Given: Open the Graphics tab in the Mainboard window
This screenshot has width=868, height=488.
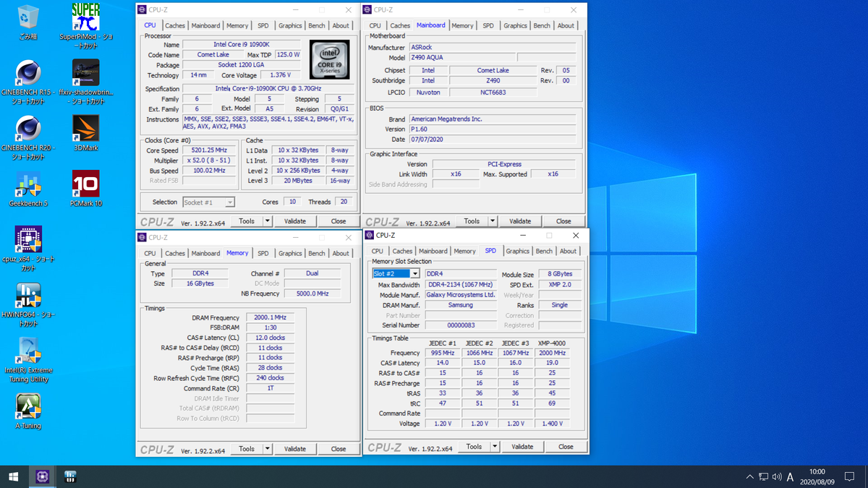Looking at the screenshot, I should (x=515, y=25).
